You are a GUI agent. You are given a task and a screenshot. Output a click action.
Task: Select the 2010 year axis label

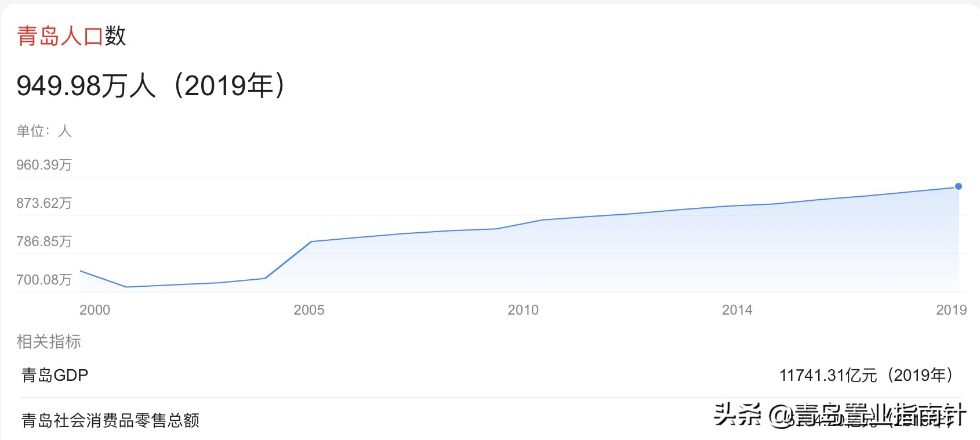pyautogui.click(x=522, y=310)
